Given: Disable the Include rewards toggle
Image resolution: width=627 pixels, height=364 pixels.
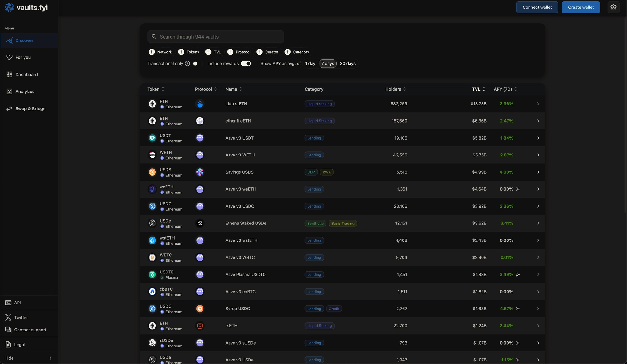Looking at the screenshot, I should (246, 64).
